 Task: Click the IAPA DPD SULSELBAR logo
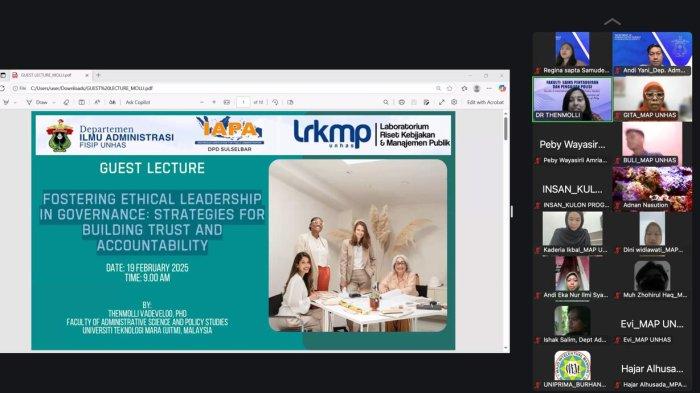pos(229,134)
